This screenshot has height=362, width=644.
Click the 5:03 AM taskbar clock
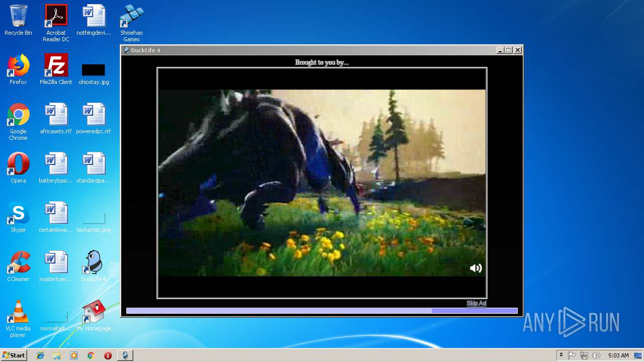(618, 355)
